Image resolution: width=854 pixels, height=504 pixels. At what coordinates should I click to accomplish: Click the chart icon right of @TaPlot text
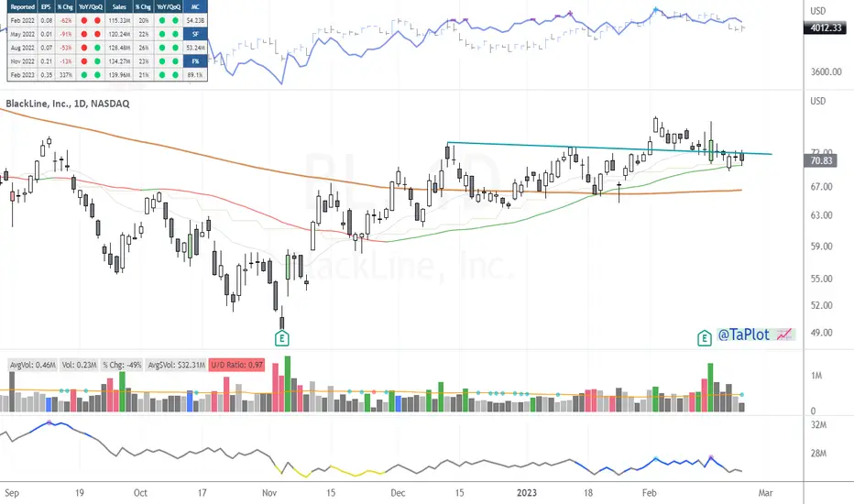[x=784, y=334]
